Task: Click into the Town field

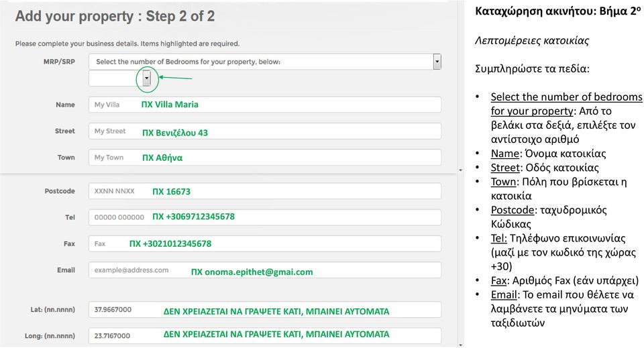Action: 265,157
